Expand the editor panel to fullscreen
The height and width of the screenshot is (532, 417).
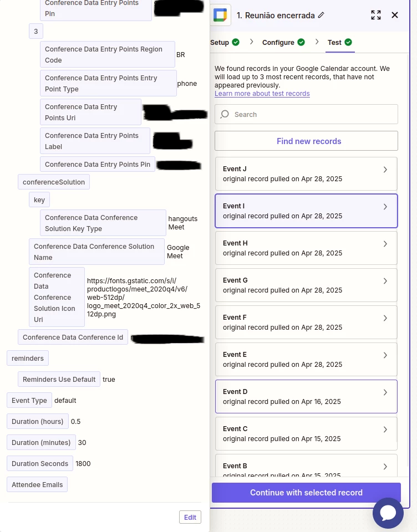coord(376,15)
